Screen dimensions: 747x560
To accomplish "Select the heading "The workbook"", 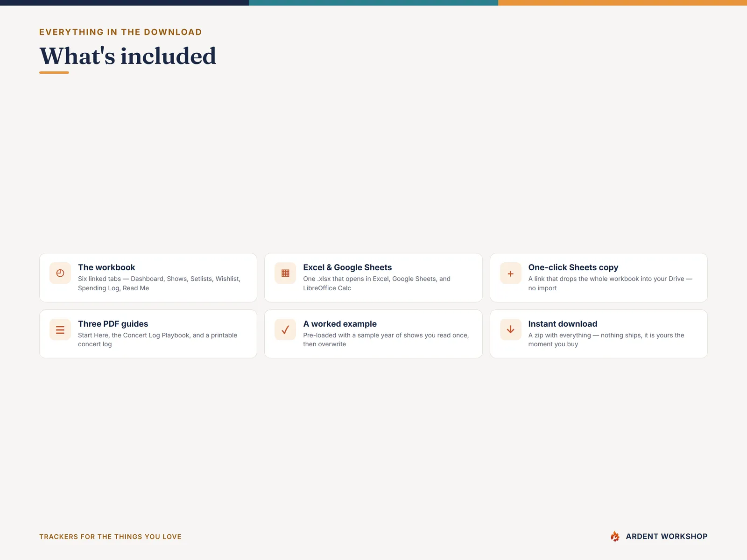I will click(x=106, y=267).
